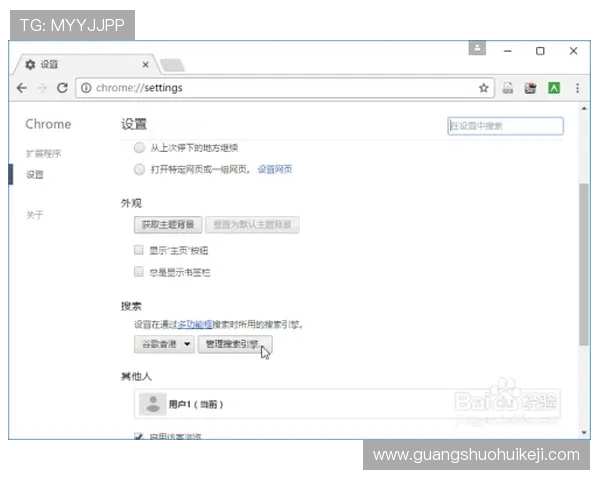Open 扩展程序 in the sidebar
Screen dimensions: 600x480
click(x=44, y=153)
